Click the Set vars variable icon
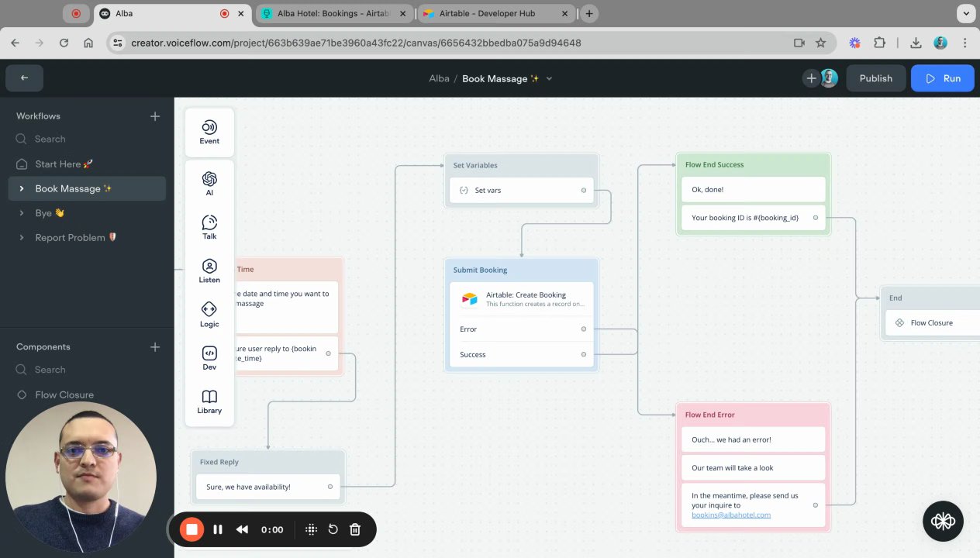Screen dimensions: 980x558 tap(464, 190)
